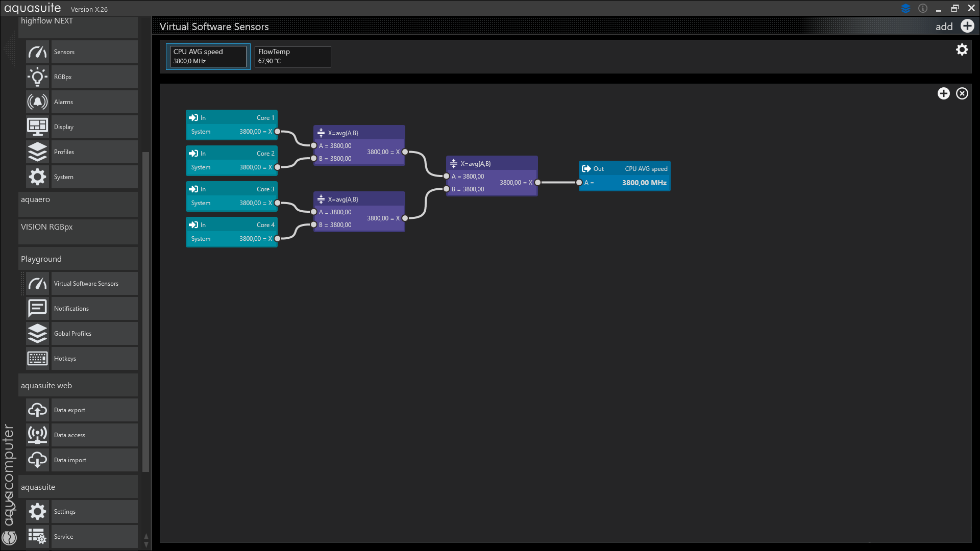Screen dimensions: 980x551
Task: Open the aquasuite Settings page
Action: pyautogui.click(x=94, y=512)
